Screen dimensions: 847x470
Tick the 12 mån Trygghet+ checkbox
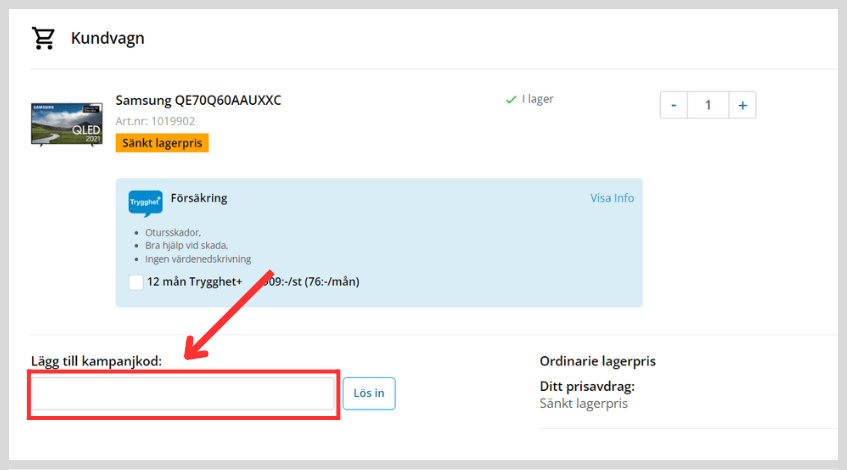click(136, 282)
